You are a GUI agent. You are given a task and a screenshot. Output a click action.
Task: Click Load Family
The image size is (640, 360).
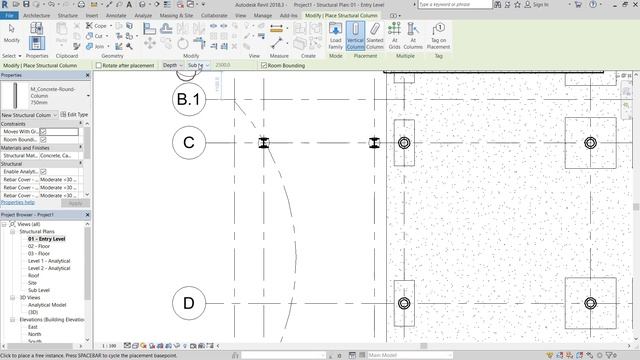click(x=336, y=36)
